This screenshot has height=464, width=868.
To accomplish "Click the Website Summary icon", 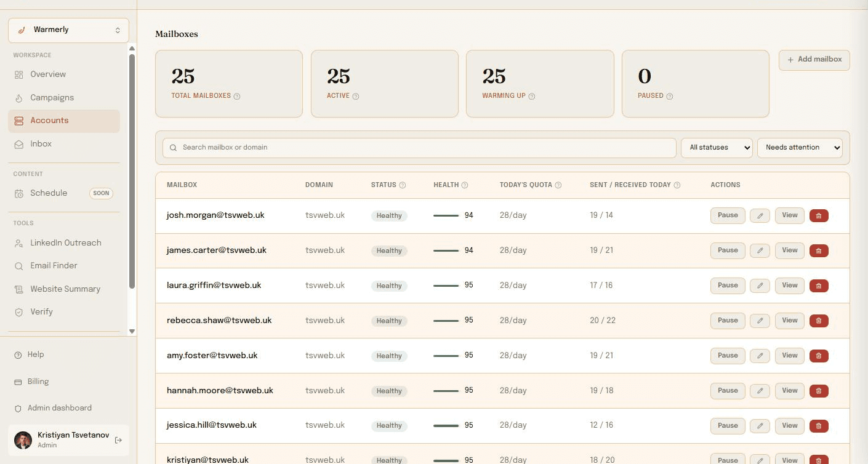I will click(x=18, y=289).
